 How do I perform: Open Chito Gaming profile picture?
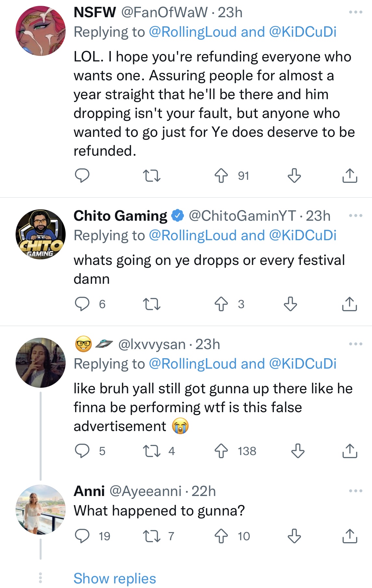coord(41,234)
